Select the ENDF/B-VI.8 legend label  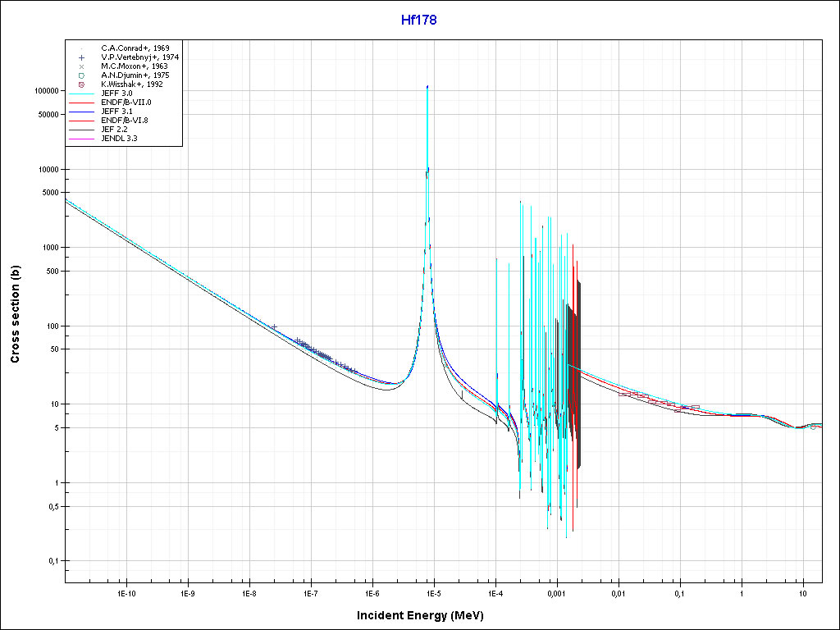click(x=130, y=121)
